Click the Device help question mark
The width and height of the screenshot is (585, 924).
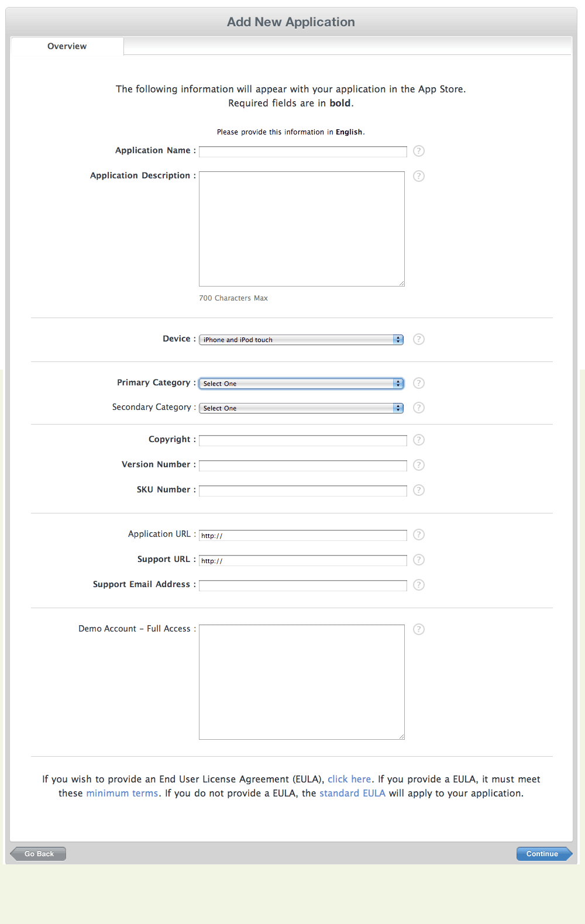pos(418,339)
